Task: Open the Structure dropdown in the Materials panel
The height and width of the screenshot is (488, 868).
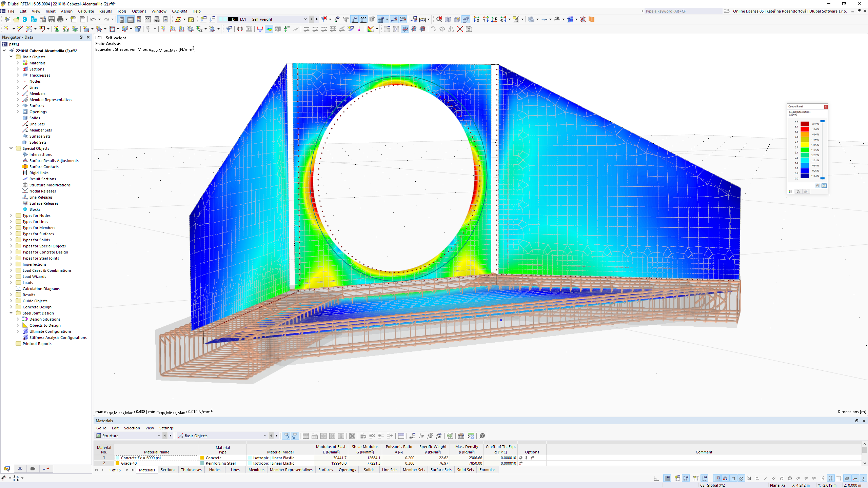Action: 159,436
